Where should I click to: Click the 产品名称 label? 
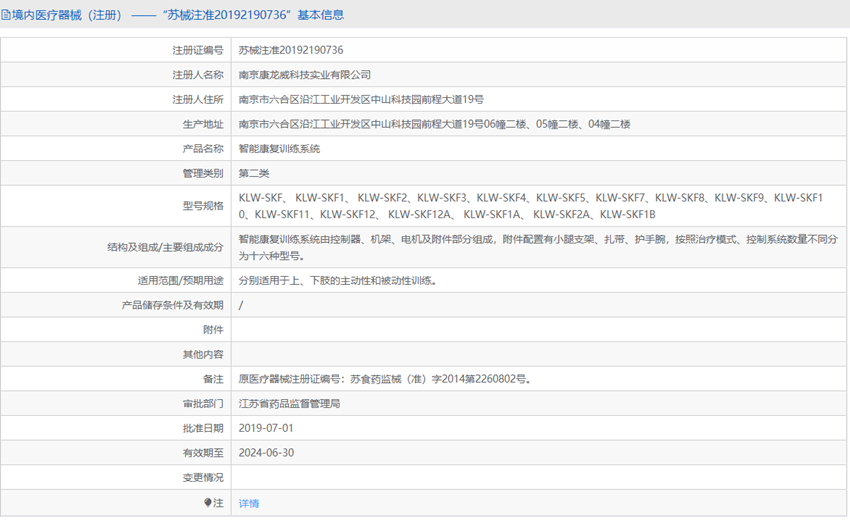click(x=203, y=149)
